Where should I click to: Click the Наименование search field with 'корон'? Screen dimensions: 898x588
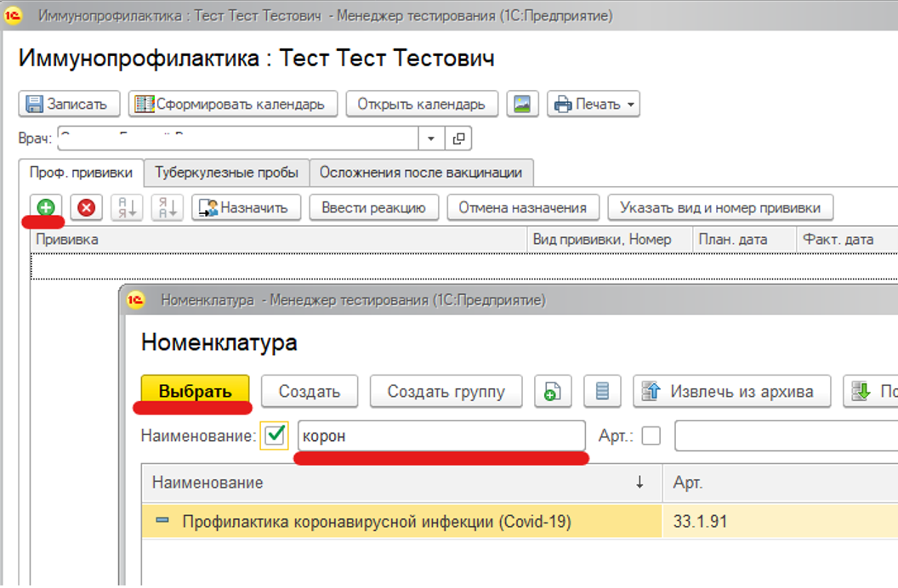click(440, 436)
